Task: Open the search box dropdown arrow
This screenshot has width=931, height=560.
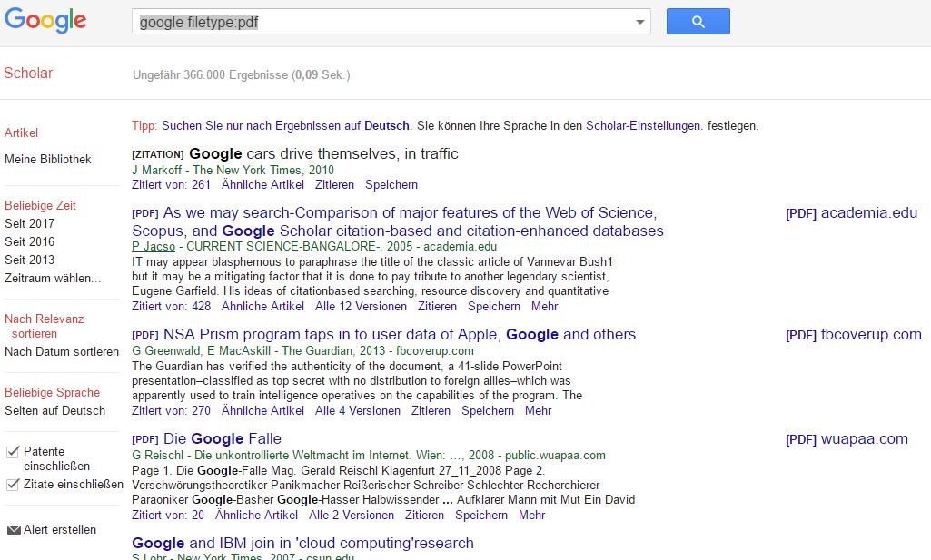Action: [x=639, y=22]
